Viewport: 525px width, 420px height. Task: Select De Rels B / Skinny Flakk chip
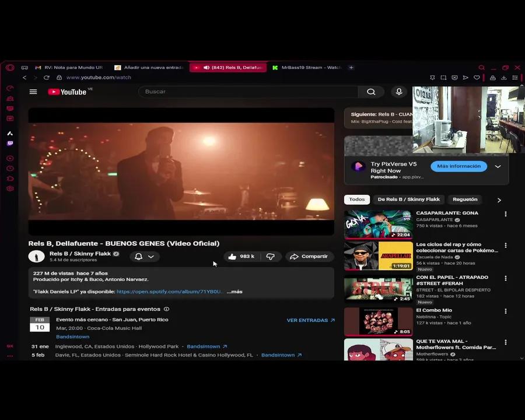[x=409, y=199]
